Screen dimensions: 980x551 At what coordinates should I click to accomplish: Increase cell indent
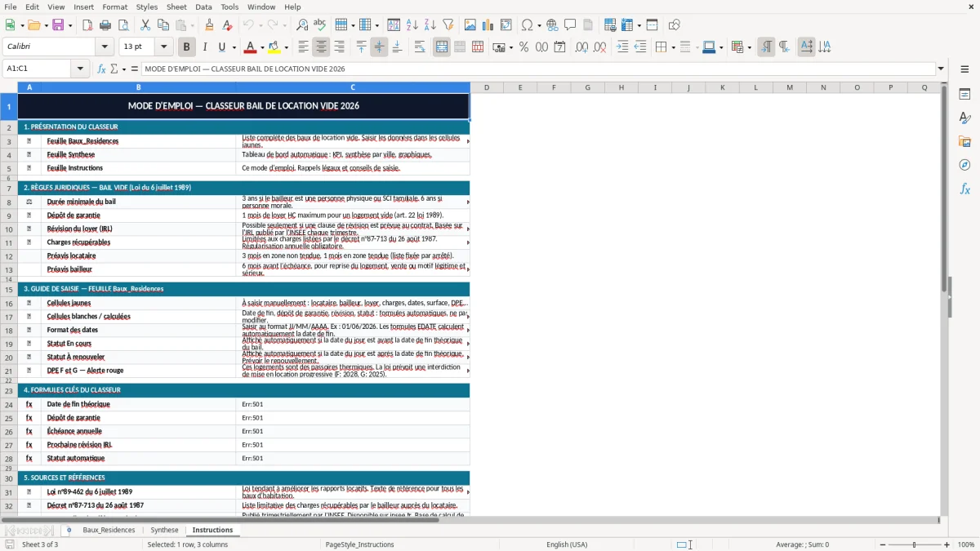click(622, 47)
